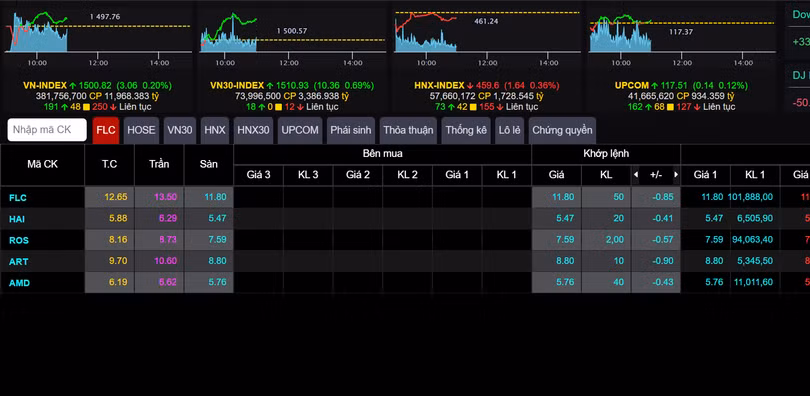Switch to the VN30 tab
The image size is (810, 396).
[x=180, y=130]
